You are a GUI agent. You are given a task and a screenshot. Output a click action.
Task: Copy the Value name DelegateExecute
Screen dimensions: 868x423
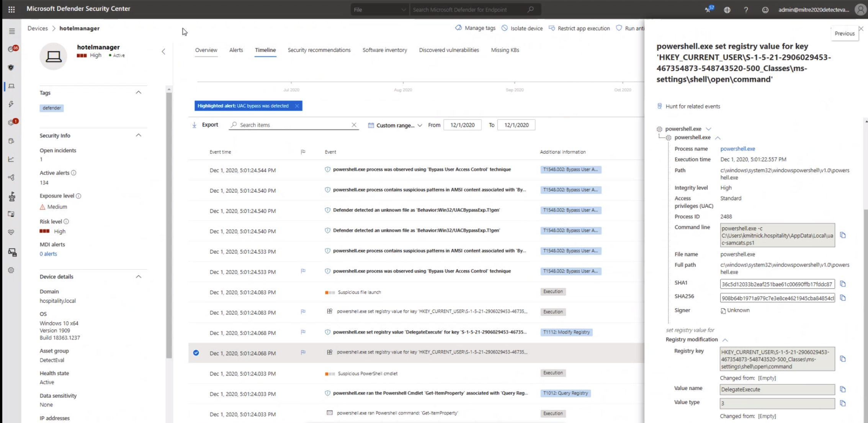843,389
